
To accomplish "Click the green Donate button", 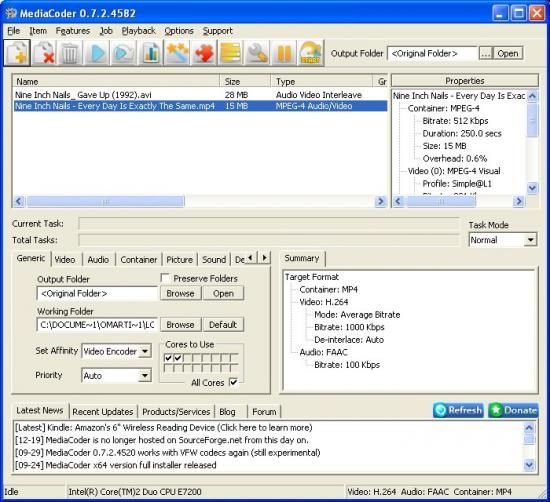I will pyautogui.click(x=513, y=410).
